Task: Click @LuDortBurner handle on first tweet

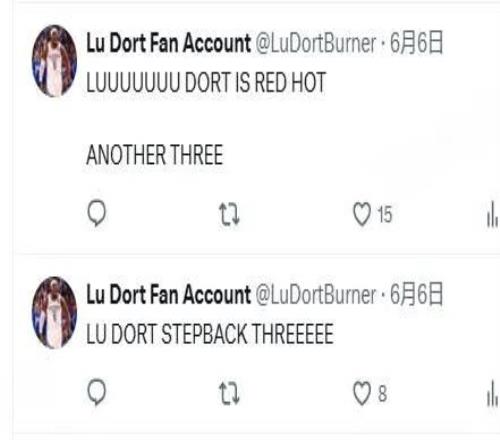Action: (316, 43)
